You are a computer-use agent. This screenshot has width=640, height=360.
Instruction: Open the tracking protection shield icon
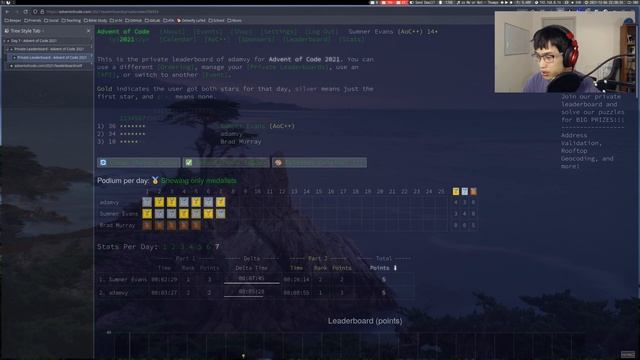[35, 12]
